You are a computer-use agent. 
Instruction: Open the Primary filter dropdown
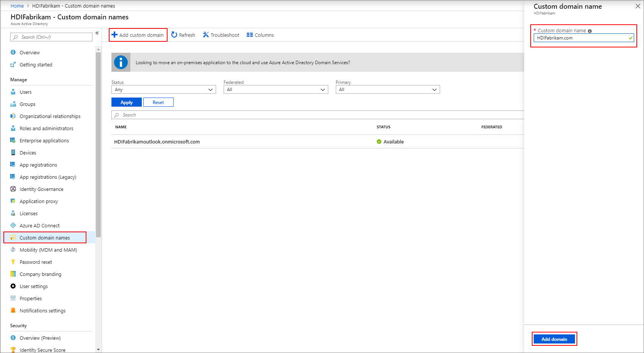387,89
